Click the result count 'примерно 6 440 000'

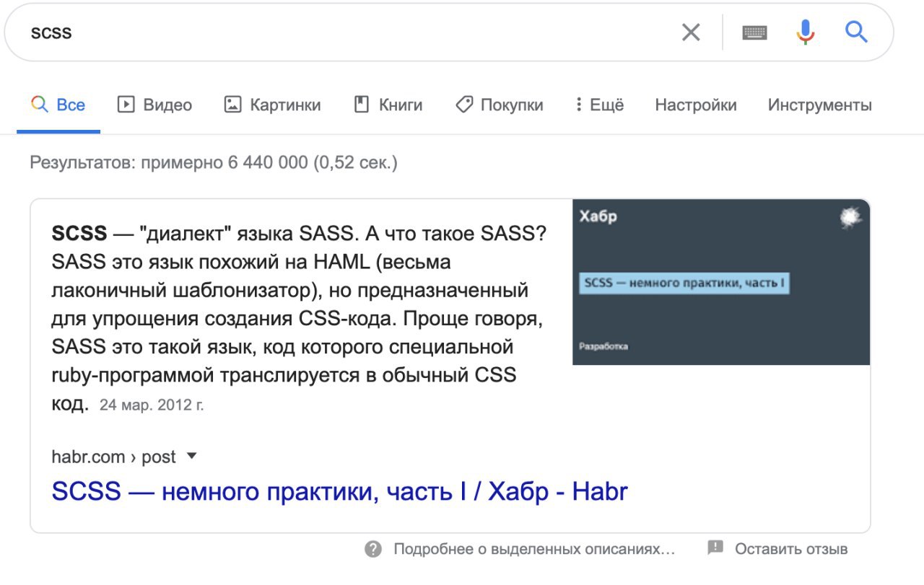point(225,162)
